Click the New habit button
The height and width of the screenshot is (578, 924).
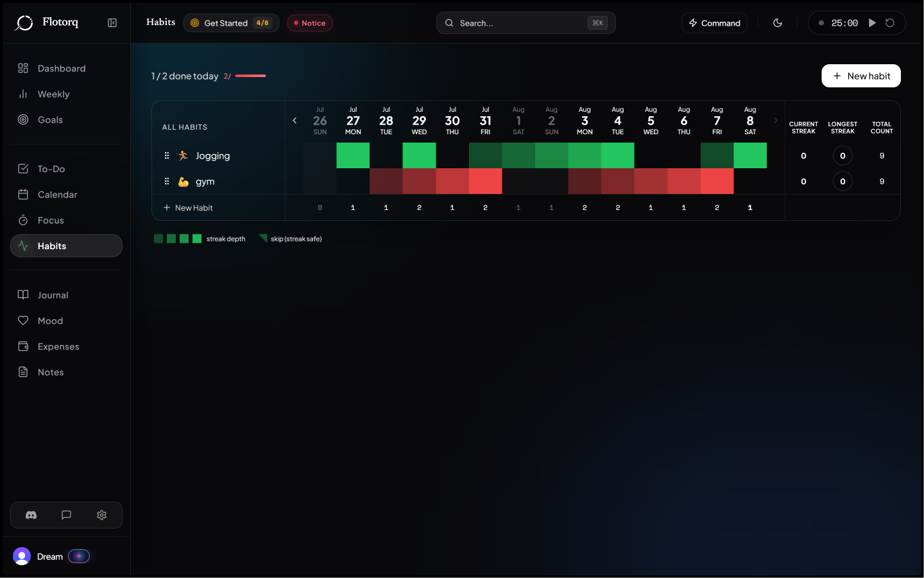click(861, 76)
